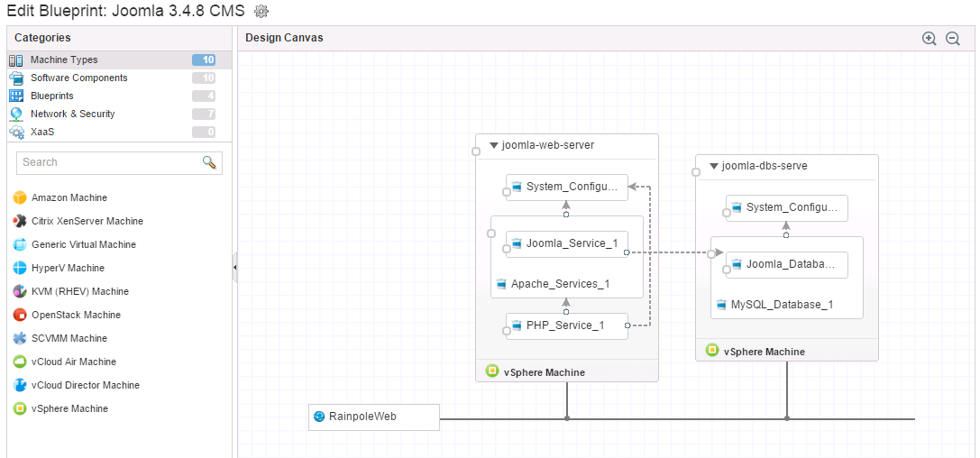This screenshot has width=980, height=458.
Task: Click the Joomla_Service_1 label
Action: pyautogui.click(x=572, y=243)
